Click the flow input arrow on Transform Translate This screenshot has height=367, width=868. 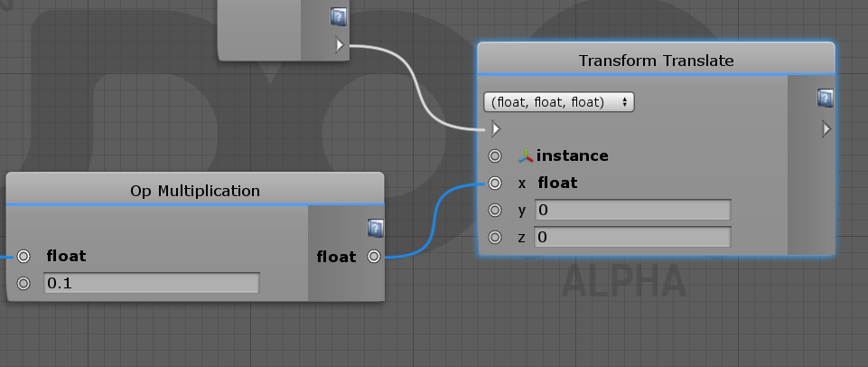(496, 129)
